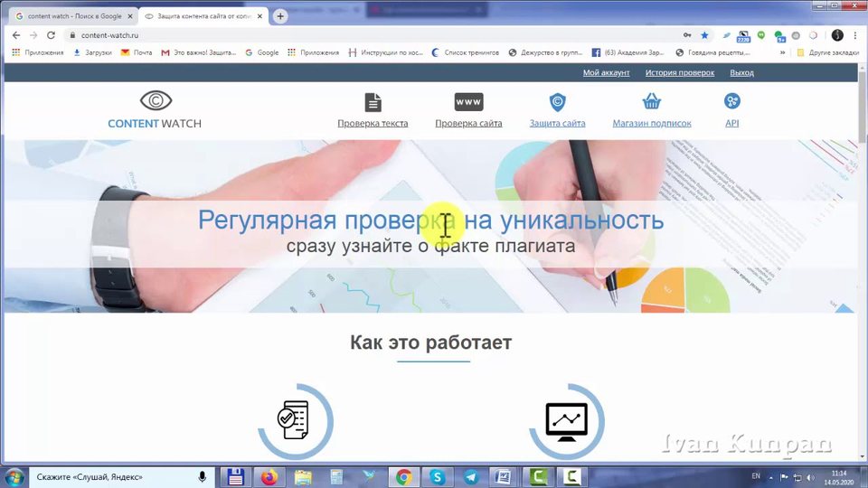Open saved passwords key icon
This screenshot has width=868, height=488.
(687, 35)
